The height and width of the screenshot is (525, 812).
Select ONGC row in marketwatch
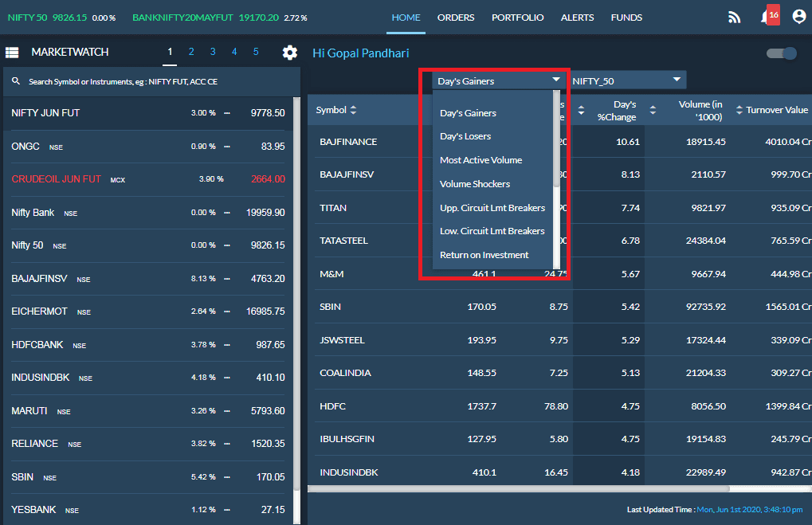(148, 147)
